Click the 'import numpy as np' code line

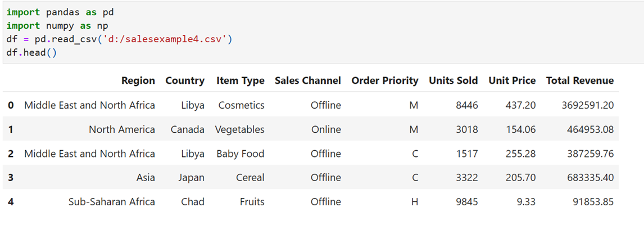pos(57,26)
